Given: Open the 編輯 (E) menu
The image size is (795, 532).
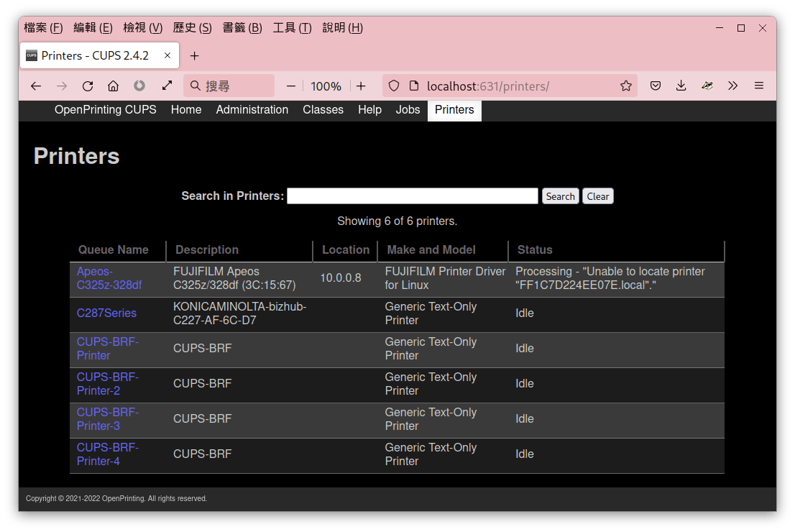Looking at the screenshot, I should 93,28.
